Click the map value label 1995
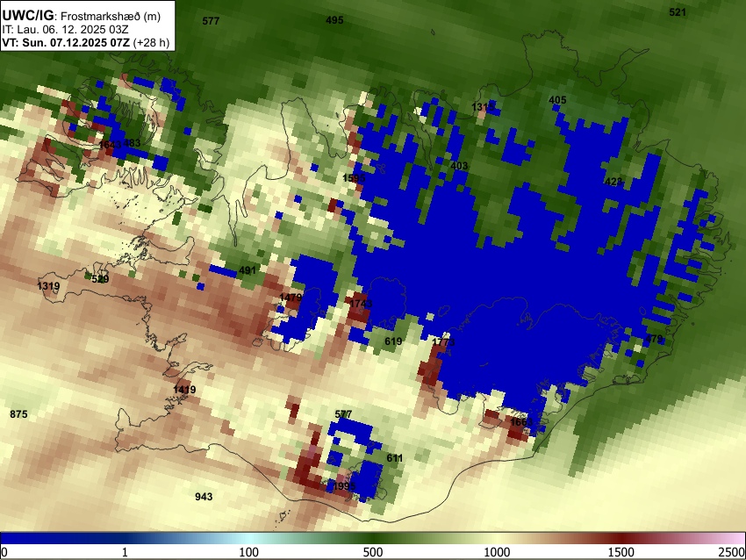 pyautogui.click(x=344, y=486)
